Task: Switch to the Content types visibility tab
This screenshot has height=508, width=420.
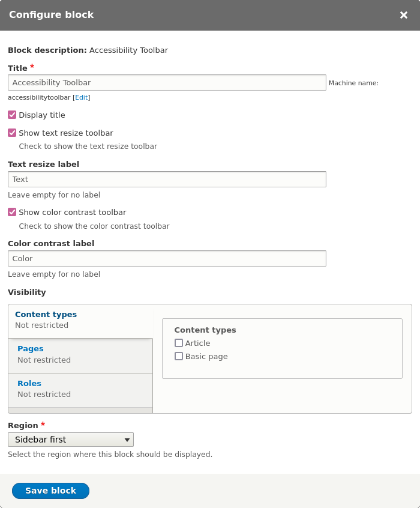Action: tap(46, 314)
